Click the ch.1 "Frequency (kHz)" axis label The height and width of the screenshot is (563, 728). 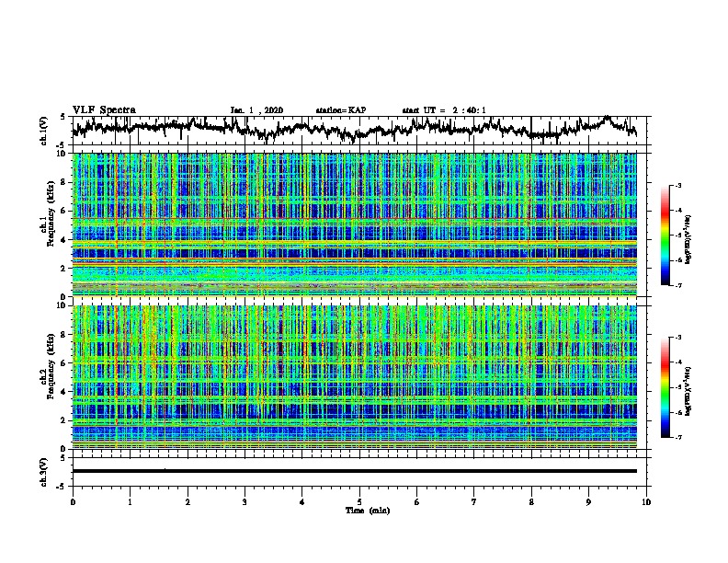(x=51, y=213)
